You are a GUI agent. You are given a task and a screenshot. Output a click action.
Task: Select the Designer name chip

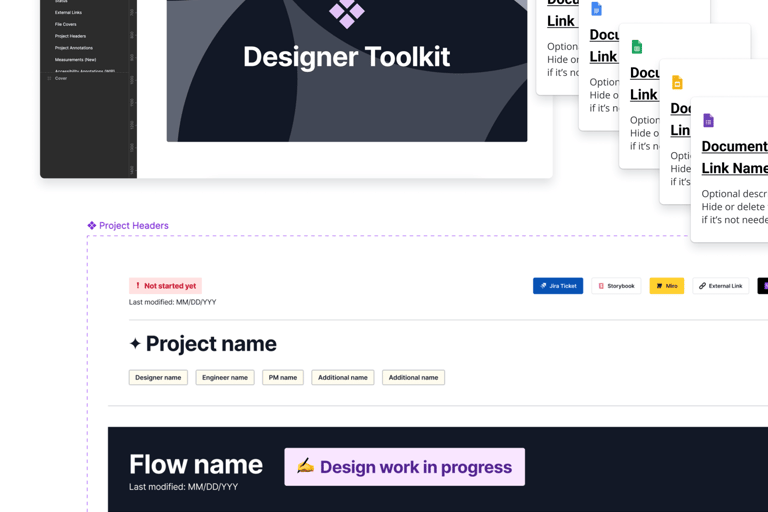click(158, 377)
